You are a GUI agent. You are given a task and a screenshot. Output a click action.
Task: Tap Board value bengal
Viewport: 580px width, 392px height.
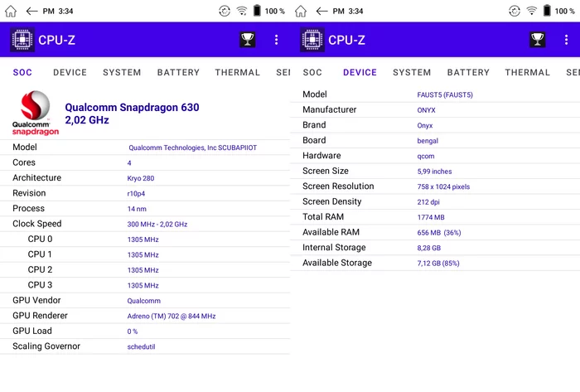428,141
